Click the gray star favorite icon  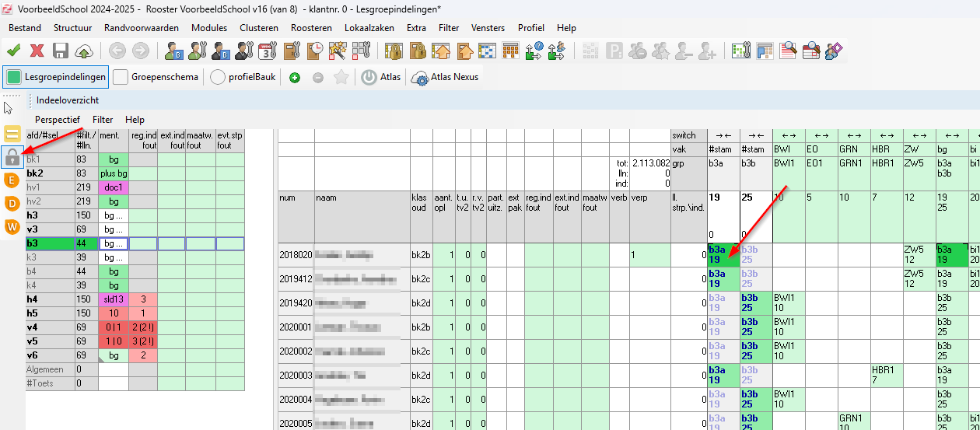[x=341, y=77]
